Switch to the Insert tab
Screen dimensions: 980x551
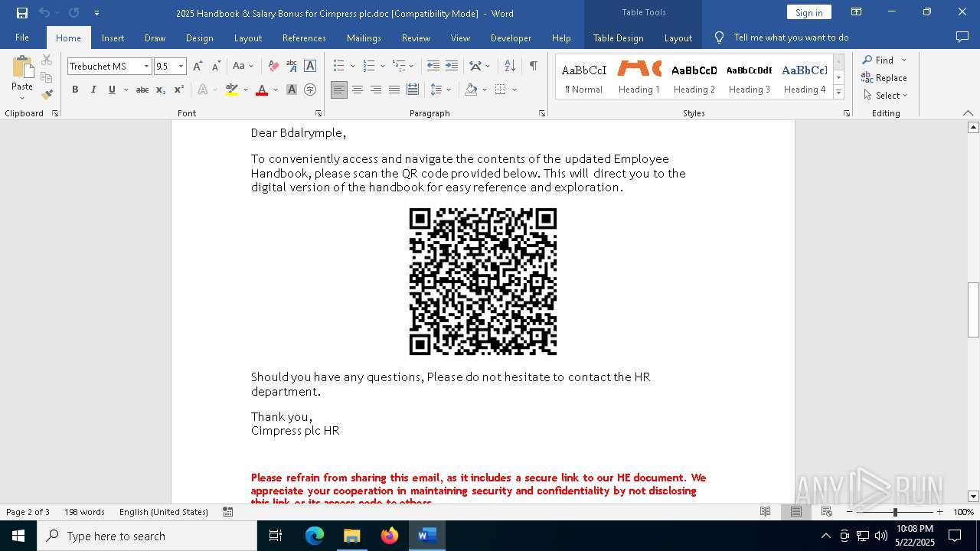[x=113, y=37]
